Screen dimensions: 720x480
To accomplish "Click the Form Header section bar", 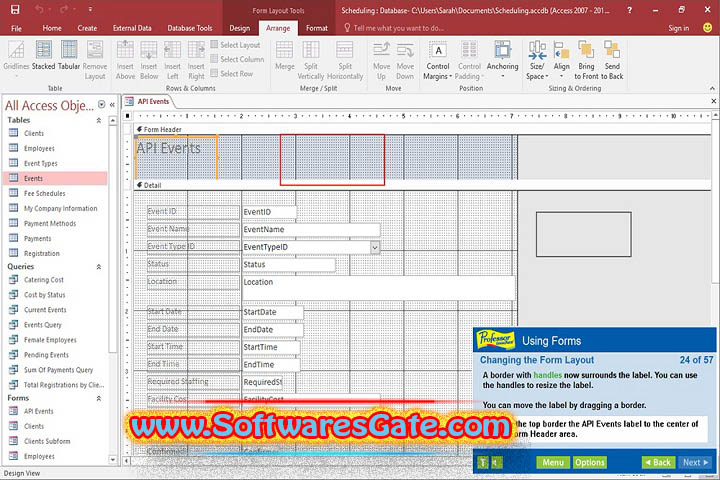I will click(422, 130).
